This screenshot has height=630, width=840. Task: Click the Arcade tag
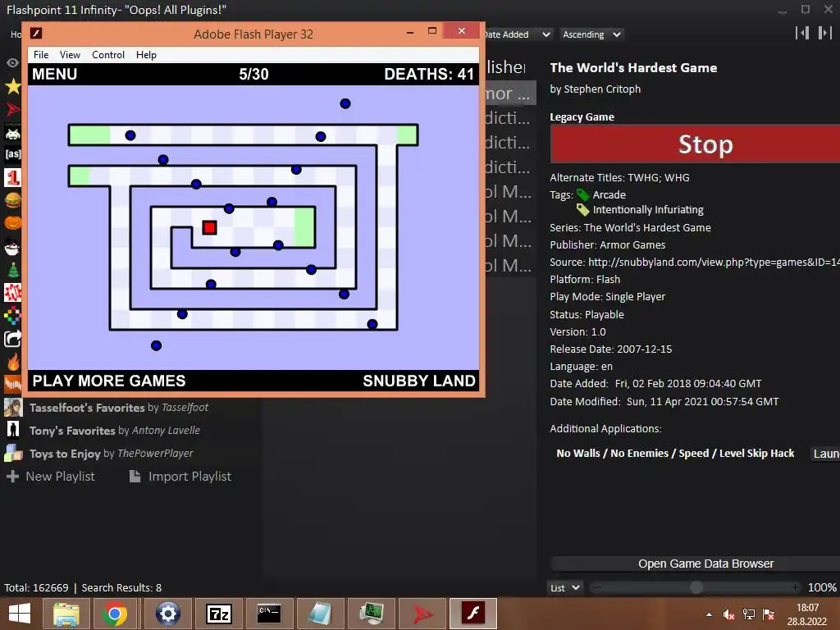[x=609, y=195]
